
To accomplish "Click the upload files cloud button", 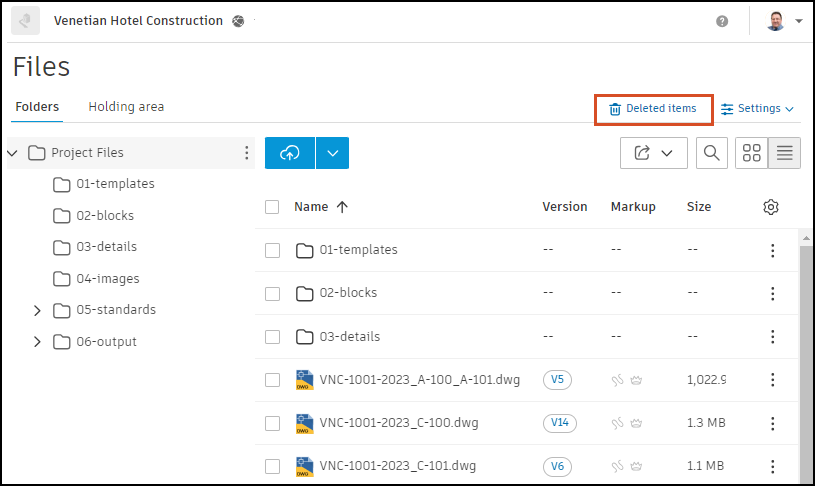I will [x=290, y=153].
